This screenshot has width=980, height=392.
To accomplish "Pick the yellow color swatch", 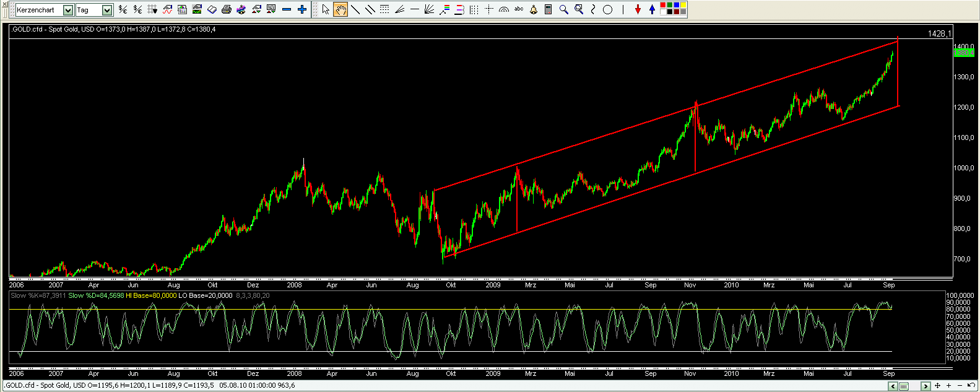I will tap(683, 6).
